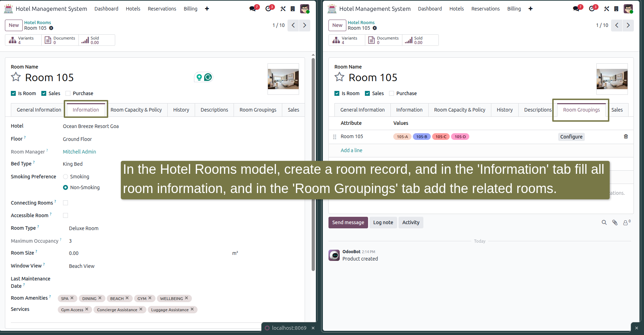The height and width of the screenshot is (335, 644).
Task: Click the Hotel Management System app icon on left
Action: [x=8, y=9]
